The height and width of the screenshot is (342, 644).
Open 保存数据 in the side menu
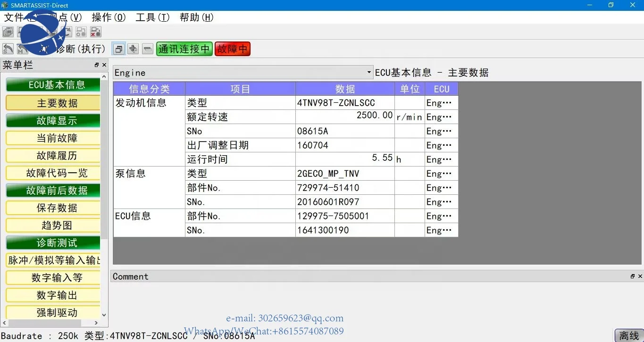tap(53, 208)
